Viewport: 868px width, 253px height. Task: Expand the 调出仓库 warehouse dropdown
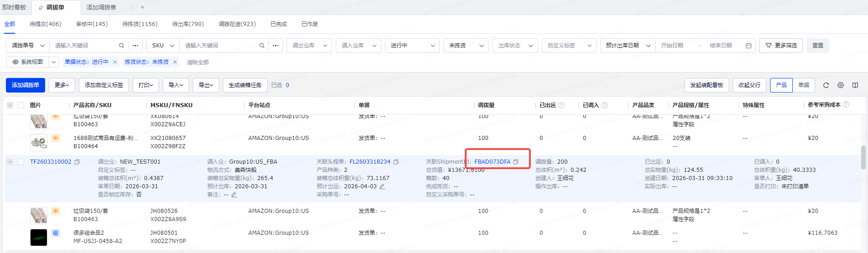(x=309, y=46)
